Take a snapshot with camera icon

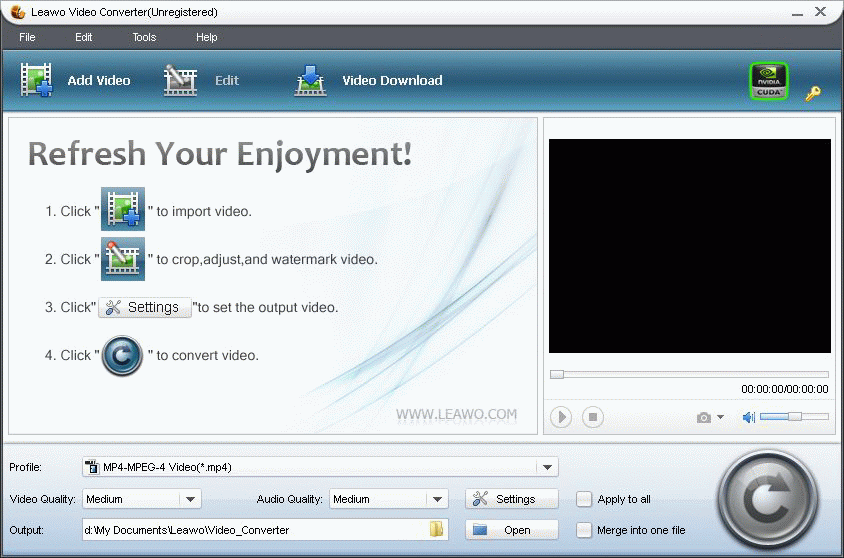(705, 417)
